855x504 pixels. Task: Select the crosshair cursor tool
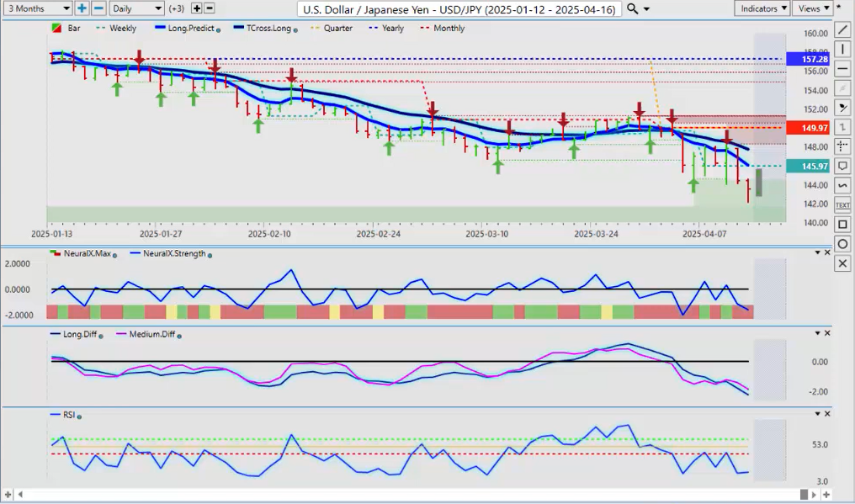[842, 146]
